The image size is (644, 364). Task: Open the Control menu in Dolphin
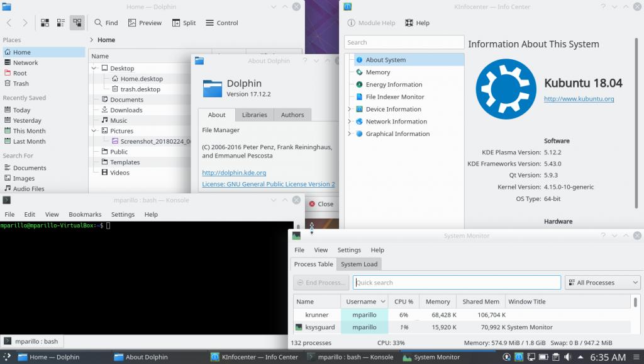pyautogui.click(x=221, y=23)
